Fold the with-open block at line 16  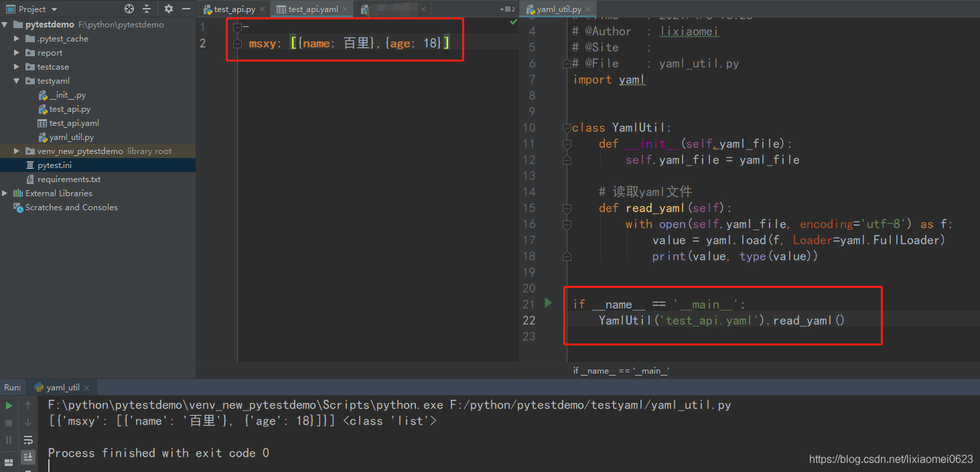(x=567, y=224)
